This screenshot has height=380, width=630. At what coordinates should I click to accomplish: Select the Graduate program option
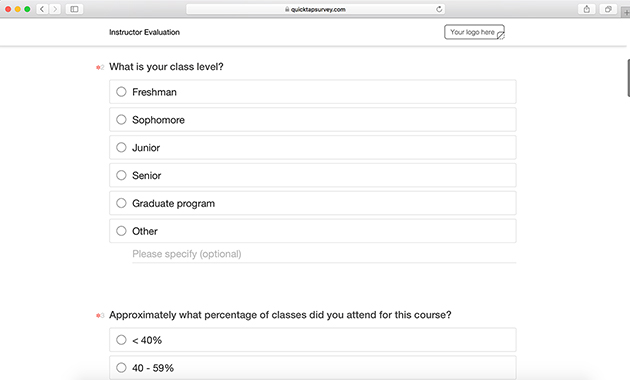click(x=313, y=203)
